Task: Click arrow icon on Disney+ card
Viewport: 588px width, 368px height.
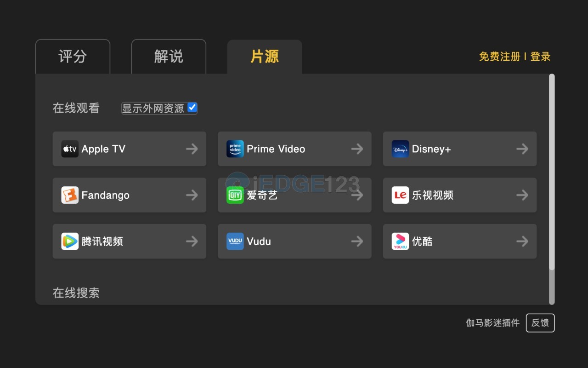Action: coord(522,149)
